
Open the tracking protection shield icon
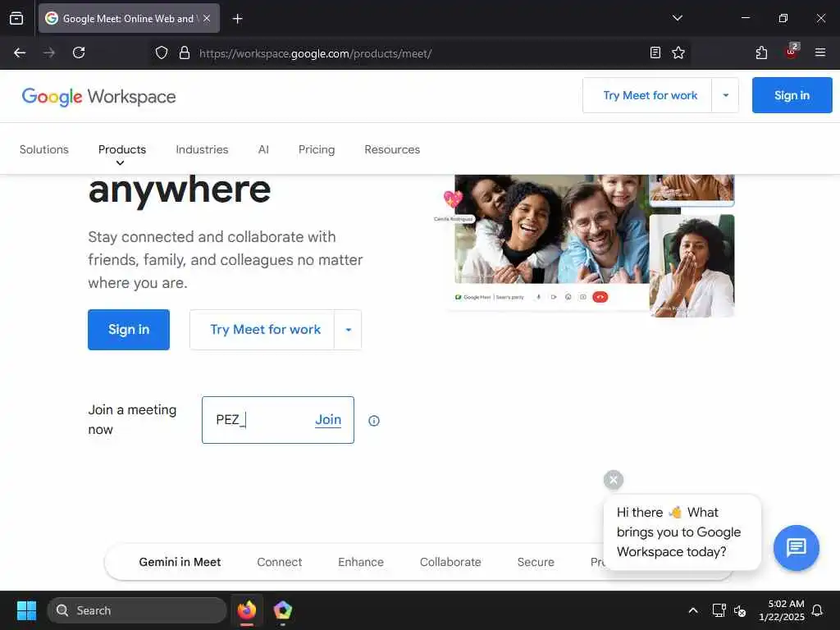click(x=162, y=53)
